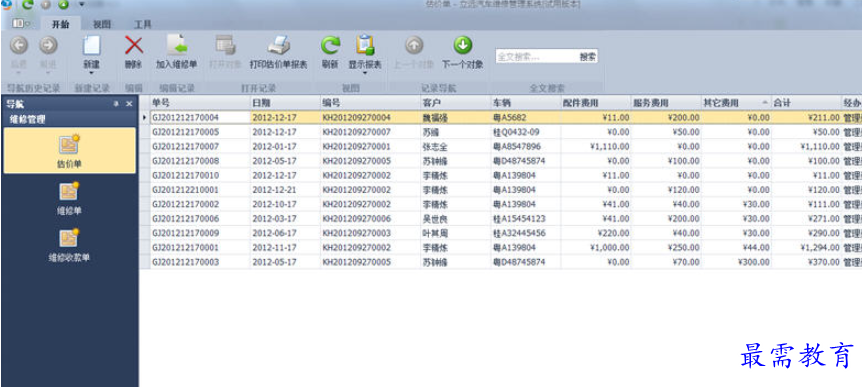
Task: Select the 维修管理 navigation group
Action: tap(69, 119)
